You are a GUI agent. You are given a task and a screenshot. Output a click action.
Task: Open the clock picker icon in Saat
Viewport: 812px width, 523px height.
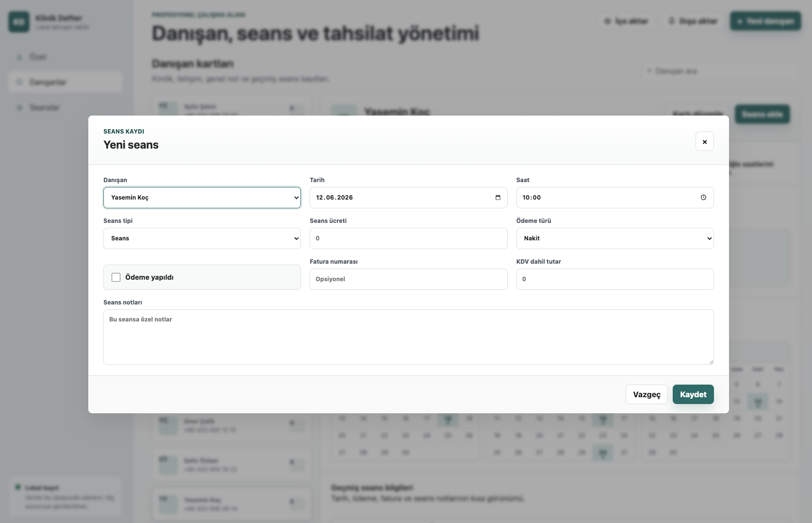tap(703, 198)
